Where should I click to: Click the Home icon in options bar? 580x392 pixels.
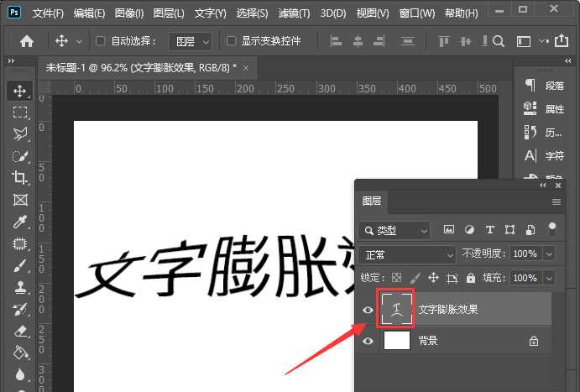27,40
